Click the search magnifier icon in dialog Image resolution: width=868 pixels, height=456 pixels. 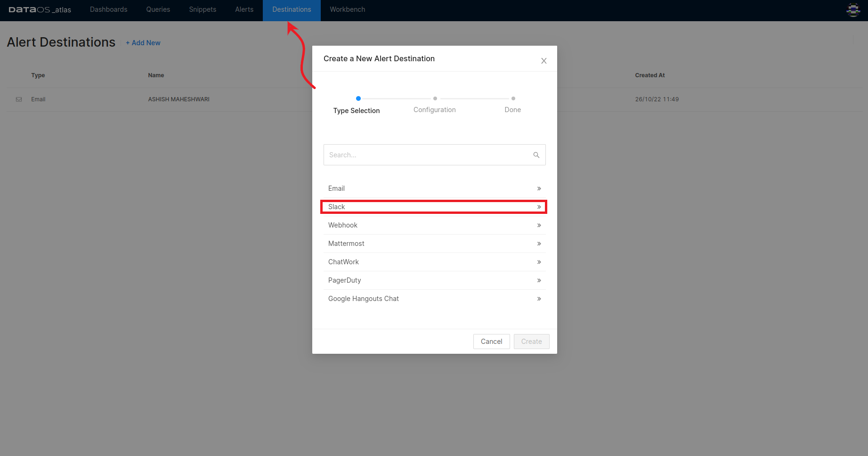(x=536, y=155)
